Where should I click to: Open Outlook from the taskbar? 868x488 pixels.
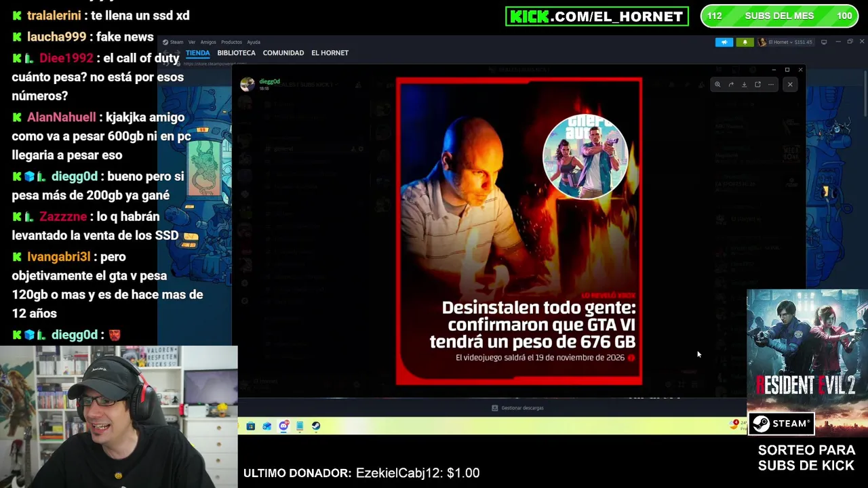(267, 426)
